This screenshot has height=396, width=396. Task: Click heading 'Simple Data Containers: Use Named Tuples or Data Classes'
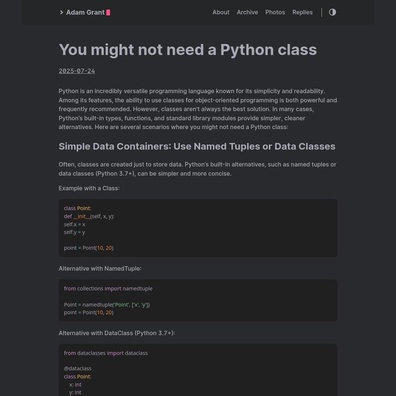(197, 146)
